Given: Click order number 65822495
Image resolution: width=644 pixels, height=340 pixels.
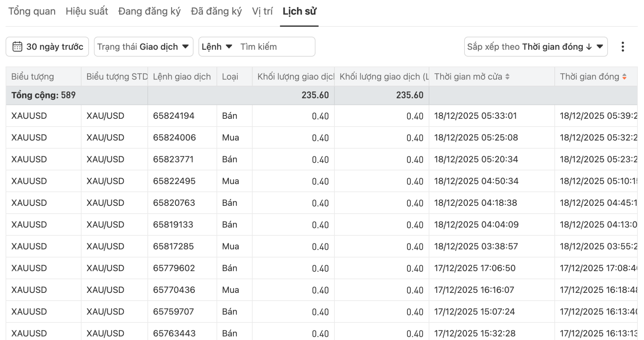Looking at the screenshot, I should point(174,181).
